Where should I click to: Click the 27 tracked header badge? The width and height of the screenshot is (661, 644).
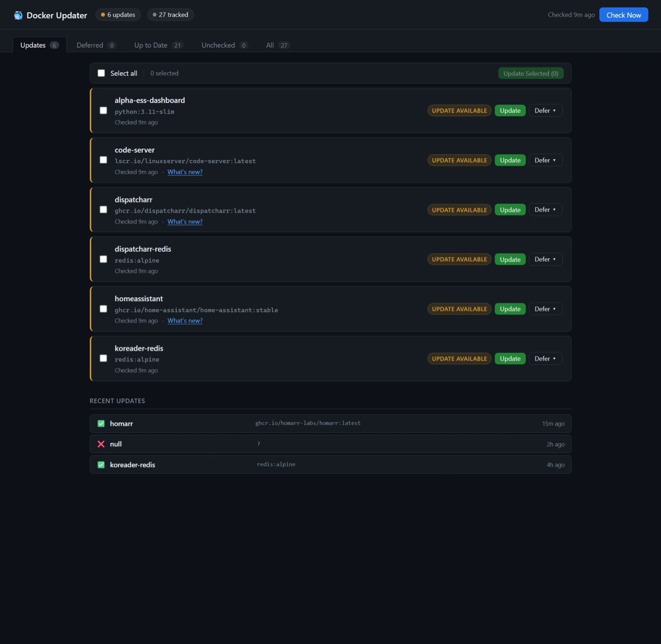pos(170,15)
